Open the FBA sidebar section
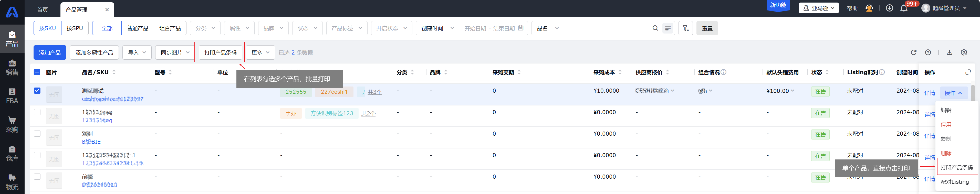 click(12, 96)
